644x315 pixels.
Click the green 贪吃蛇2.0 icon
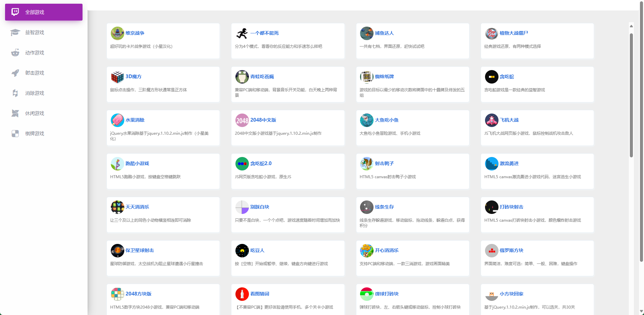pos(242,164)
